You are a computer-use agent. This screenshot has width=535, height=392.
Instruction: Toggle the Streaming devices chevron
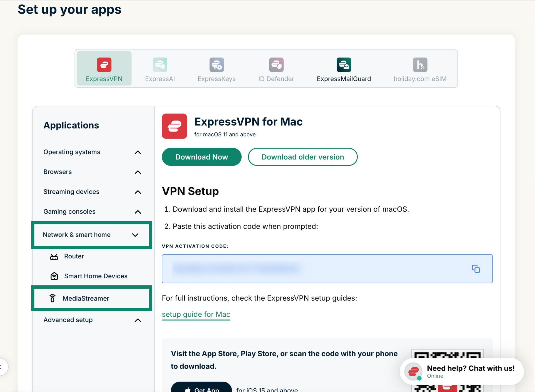(138, 192)
